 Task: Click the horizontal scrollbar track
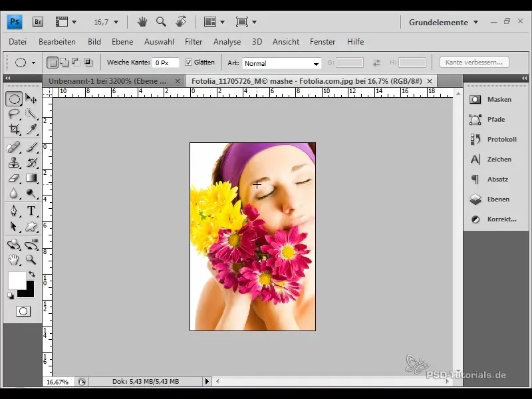332,381
